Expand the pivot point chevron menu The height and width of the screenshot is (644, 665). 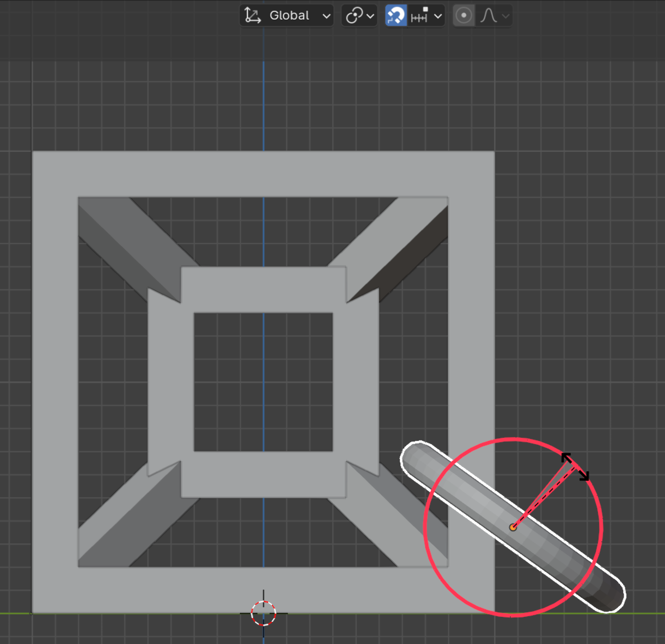[x=370, y=16]
